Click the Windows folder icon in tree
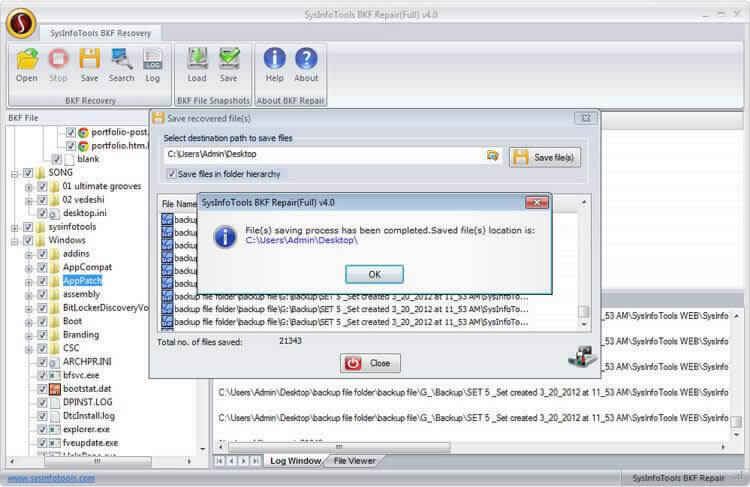The width and height of the screenshot is (750, 487). [41, 240]
